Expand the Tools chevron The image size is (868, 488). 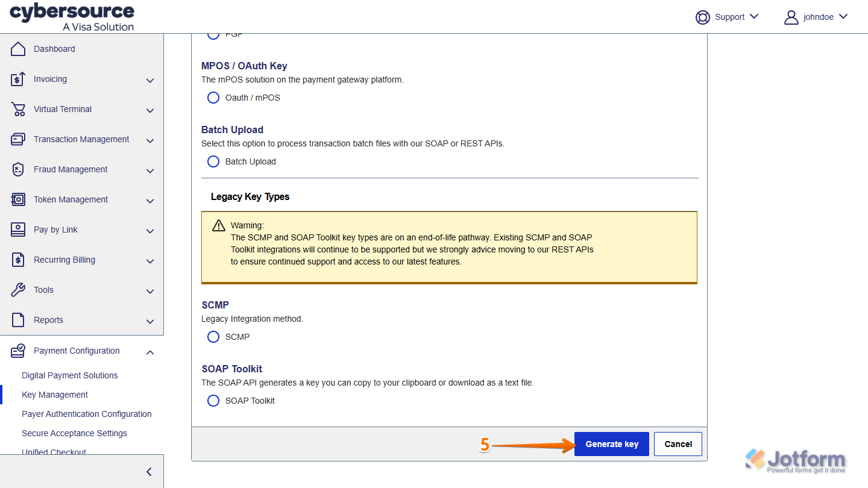click(150, 291)
